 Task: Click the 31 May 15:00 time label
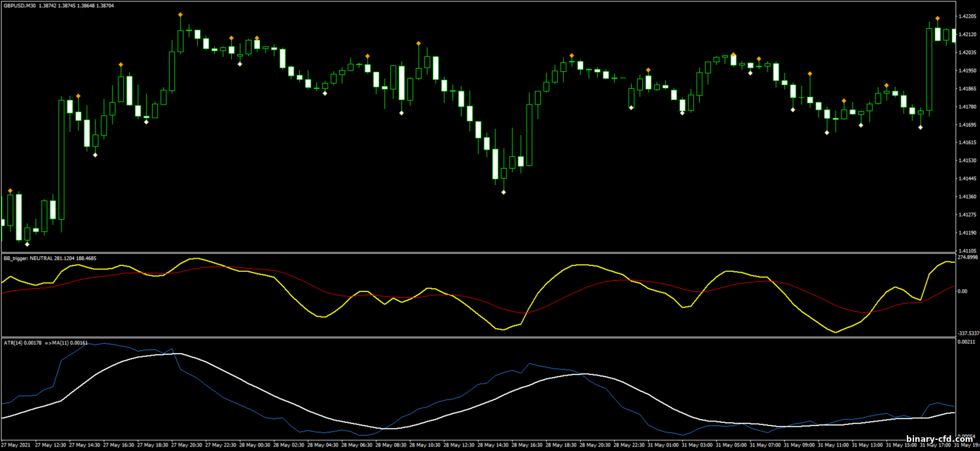(902, 445)
